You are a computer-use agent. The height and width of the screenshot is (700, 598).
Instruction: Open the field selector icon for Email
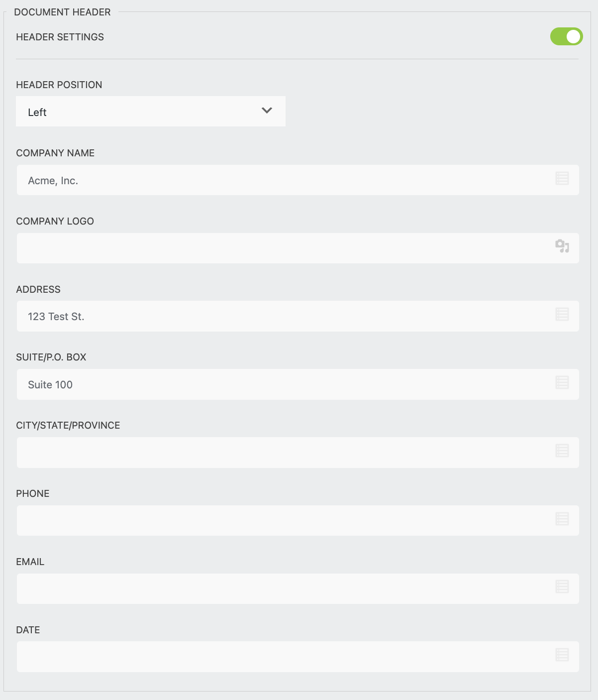pyautogui.click(x=562, y=587)
